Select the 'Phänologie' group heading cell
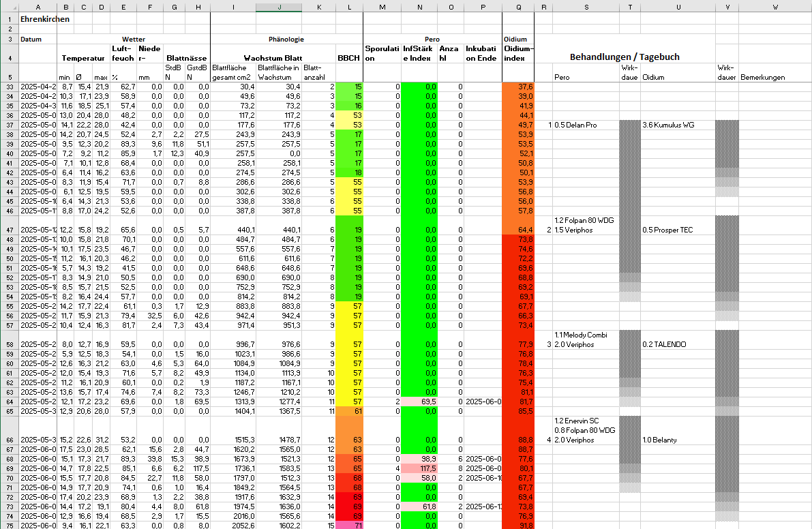Screen dimensions: 812x529 tap(286, 39)
